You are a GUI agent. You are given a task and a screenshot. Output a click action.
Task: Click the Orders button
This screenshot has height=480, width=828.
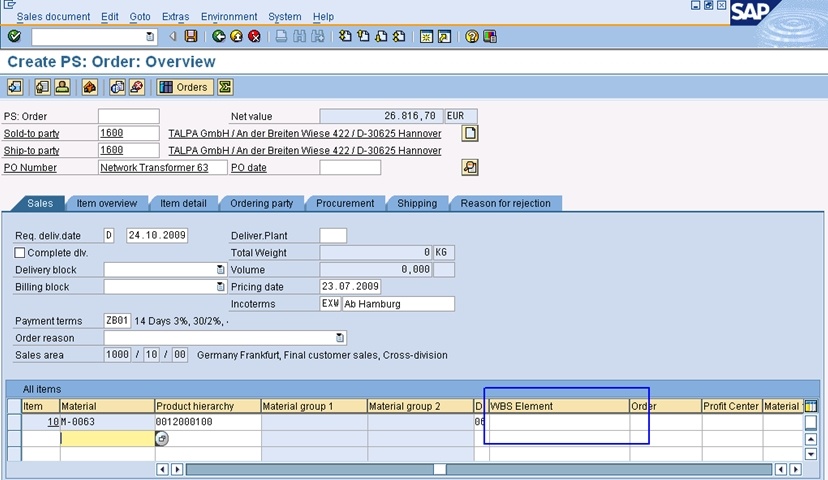[x=184, y=87]
